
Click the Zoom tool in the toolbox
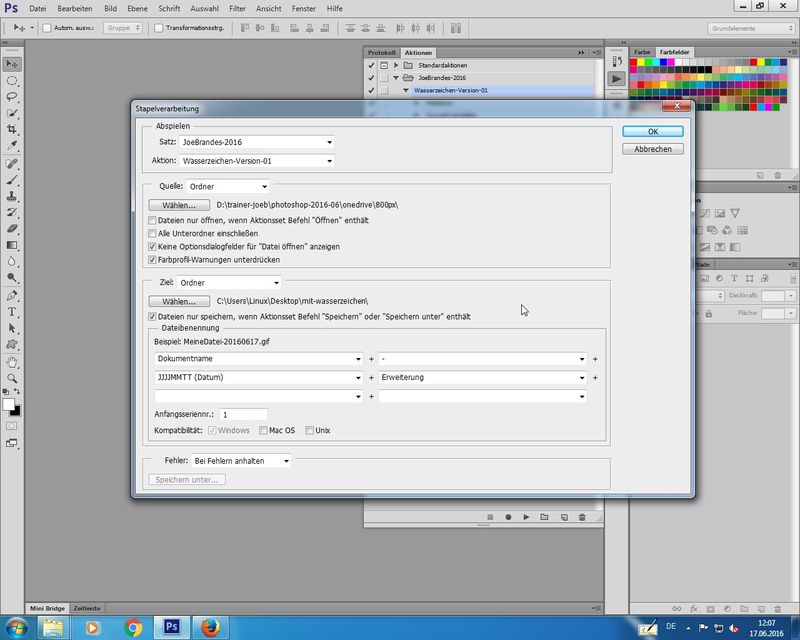click(12, 377)
